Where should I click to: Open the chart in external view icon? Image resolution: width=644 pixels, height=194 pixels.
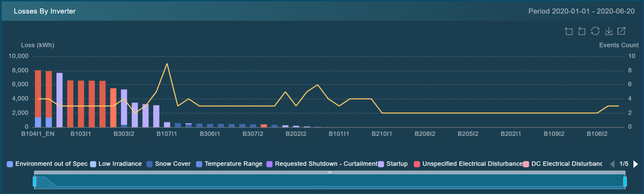coord(622,31)
